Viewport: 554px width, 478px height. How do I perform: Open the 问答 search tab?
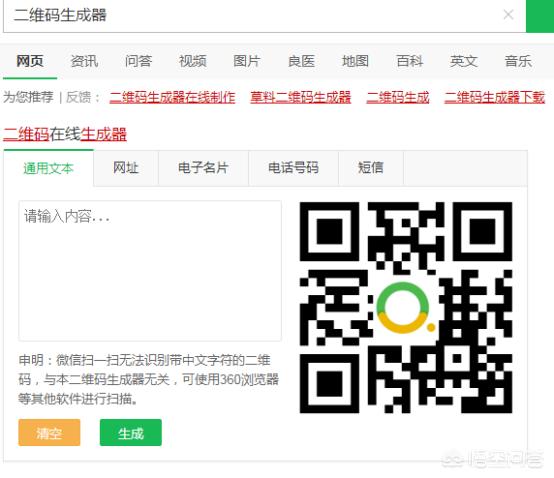(138, 61)
